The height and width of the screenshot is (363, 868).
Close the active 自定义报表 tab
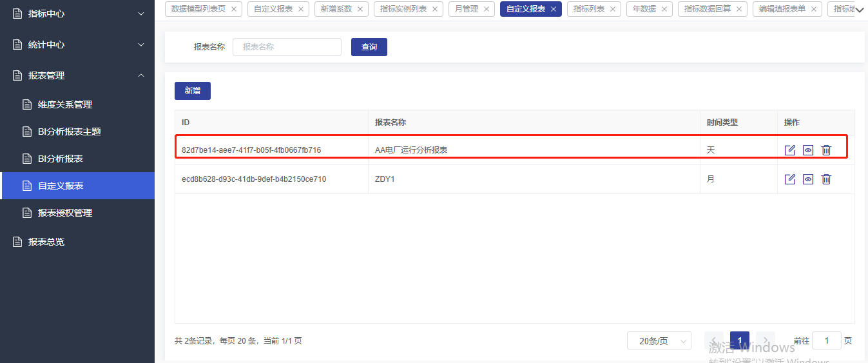click(x=554, y=9)
